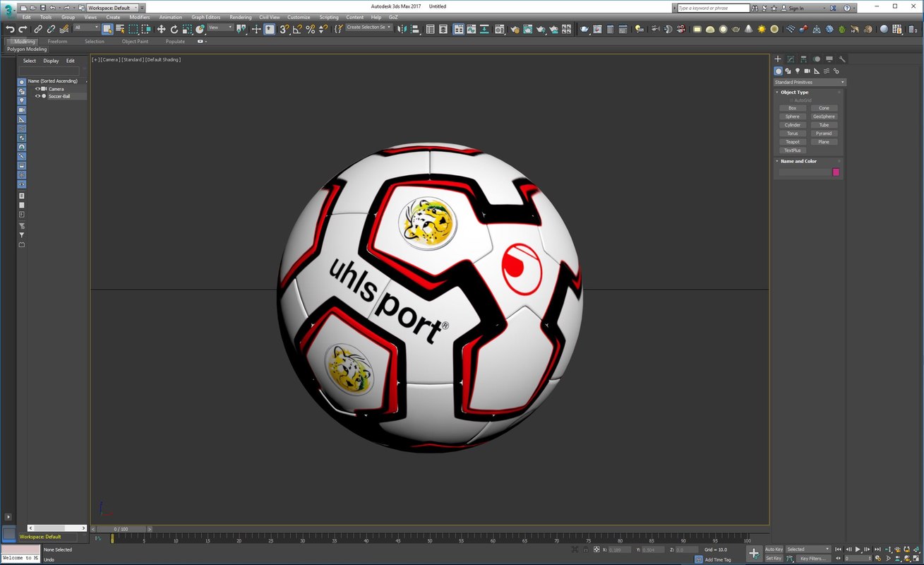Click the Teapot primitive button
The height and width of the screenshot is (565, 924).
point(793,142)
